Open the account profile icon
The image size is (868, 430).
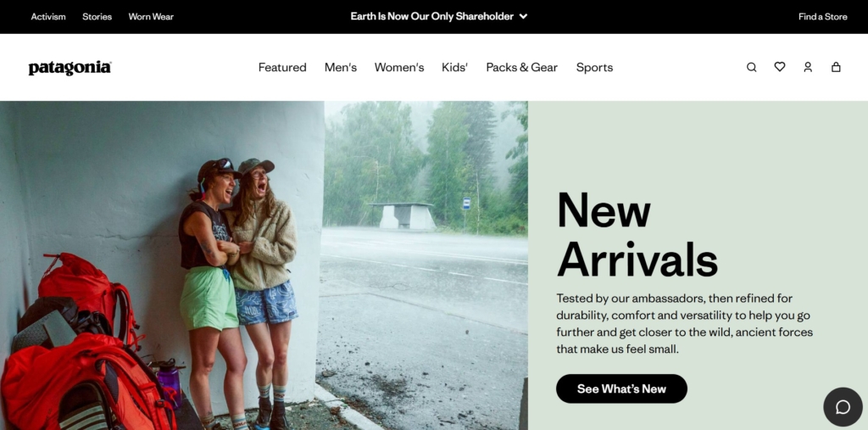click(x=808, y=67)
